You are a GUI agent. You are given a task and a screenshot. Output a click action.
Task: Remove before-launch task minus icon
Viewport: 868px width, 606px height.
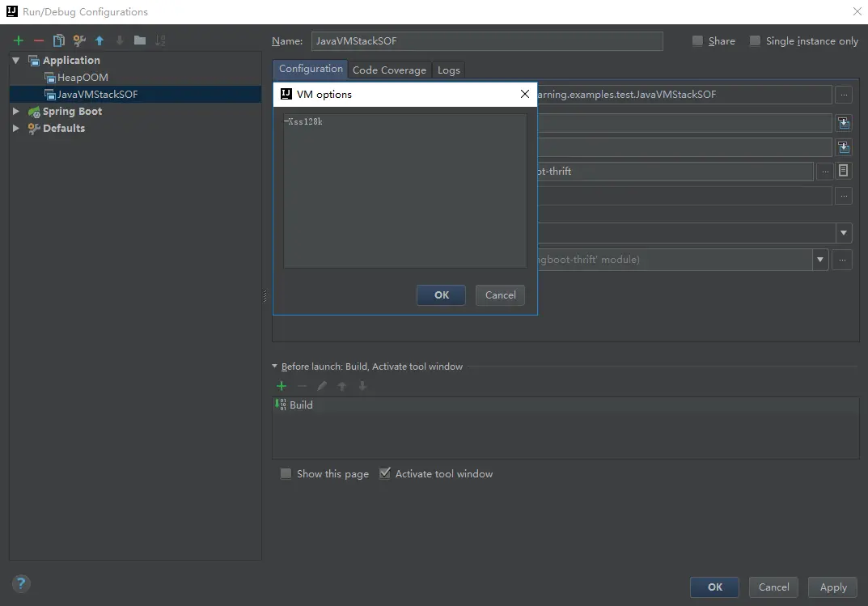(302, 386)
